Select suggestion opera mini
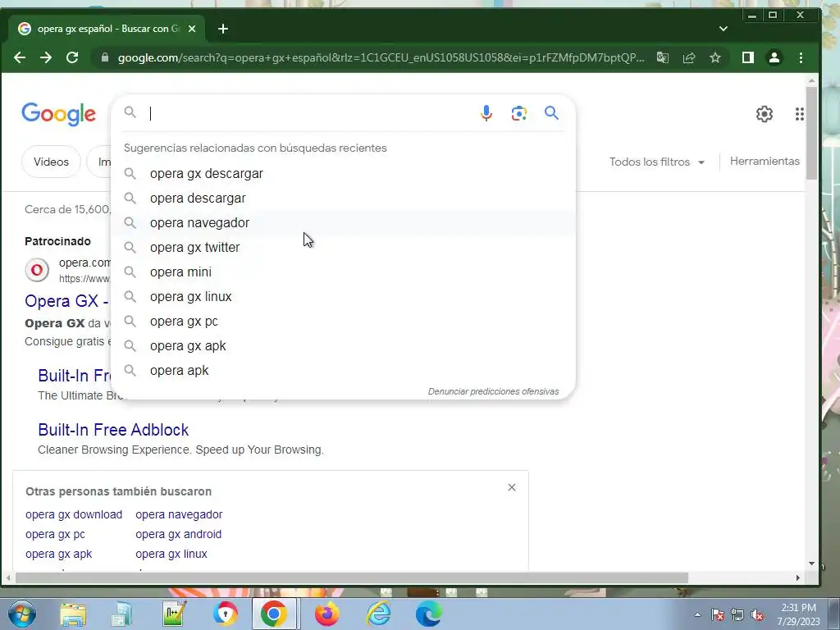The image size is (840, 630). pos(344,272)
